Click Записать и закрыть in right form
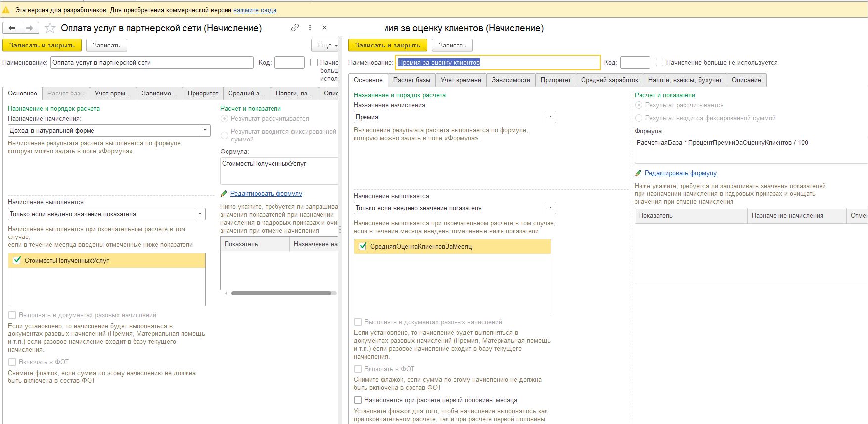 pyautogui.click(x=387, y=45)
